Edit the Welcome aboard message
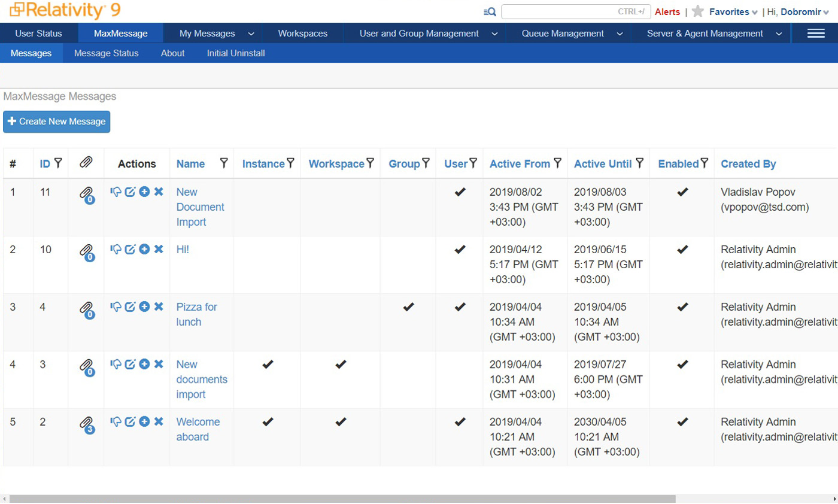The height and width of the screenshot is (504, 838). 130,421
